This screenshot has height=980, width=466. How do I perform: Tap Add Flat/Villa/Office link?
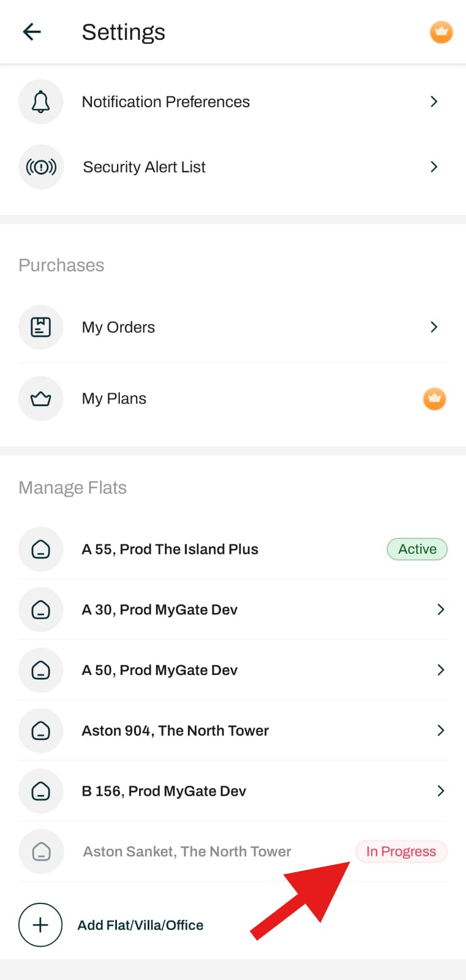click(x=140, y=925)
